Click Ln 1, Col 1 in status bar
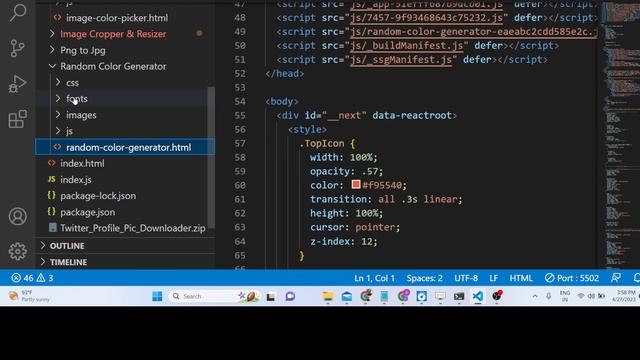 click(x=374, y=278)
